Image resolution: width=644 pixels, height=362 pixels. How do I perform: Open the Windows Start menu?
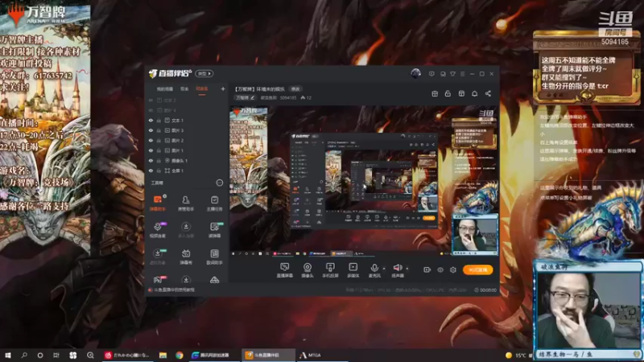pyautogui.click(x=7, y=355)
